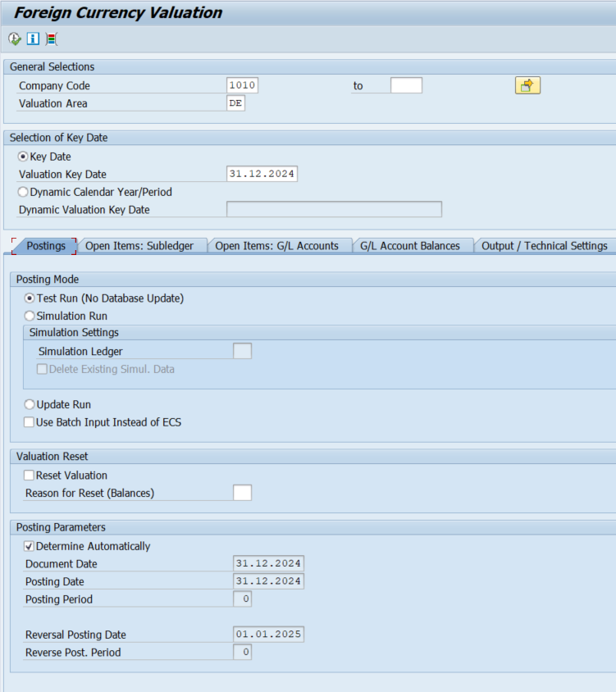Click the Execute clock icon in toolbar

point(15,39)
